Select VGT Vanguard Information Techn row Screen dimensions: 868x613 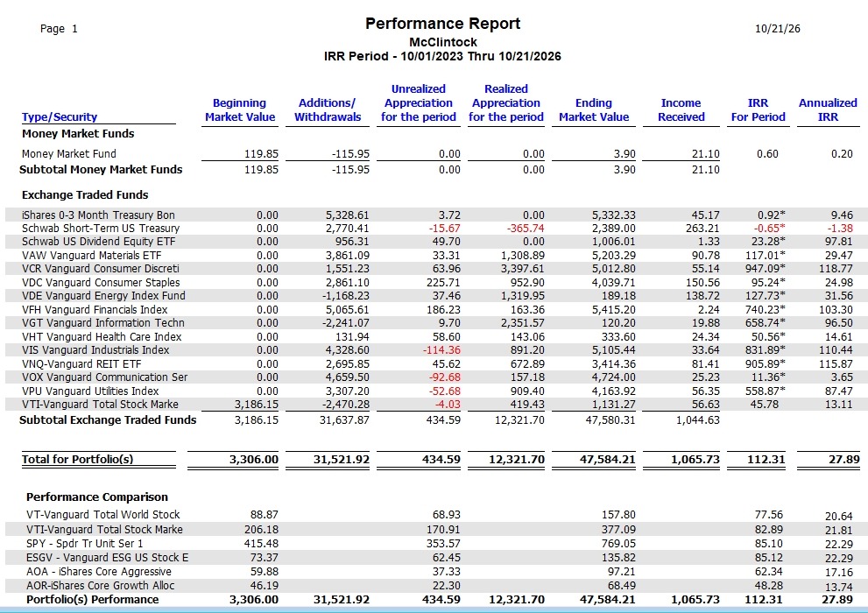tap(434, 322)
